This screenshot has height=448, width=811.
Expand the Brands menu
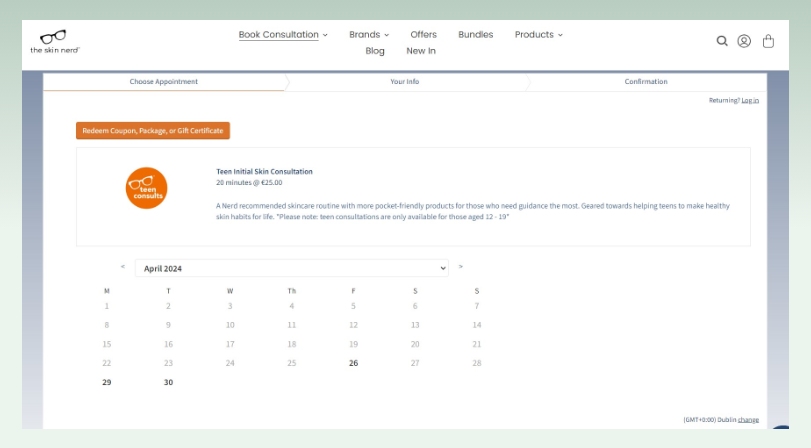[369, 35]
